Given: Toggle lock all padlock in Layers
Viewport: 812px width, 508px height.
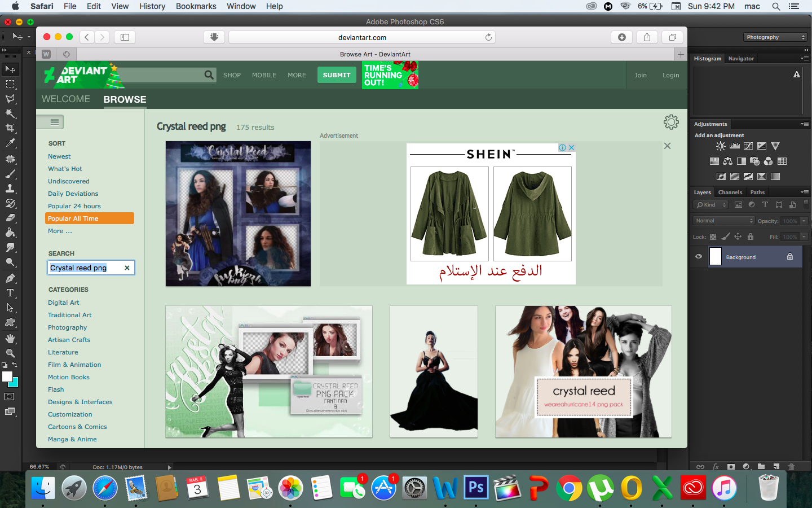Looking at the screenshot, I should click(x=750, y=237).
